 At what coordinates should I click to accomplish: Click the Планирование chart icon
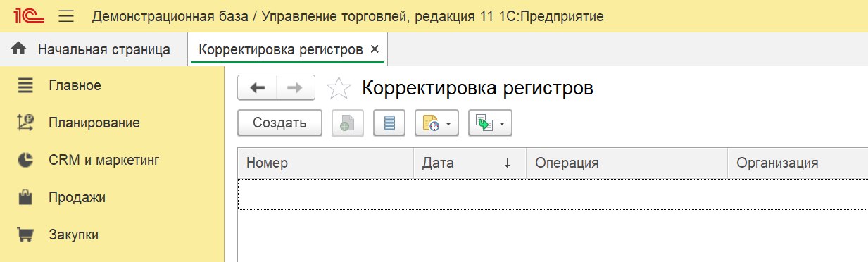coord(25,123)
